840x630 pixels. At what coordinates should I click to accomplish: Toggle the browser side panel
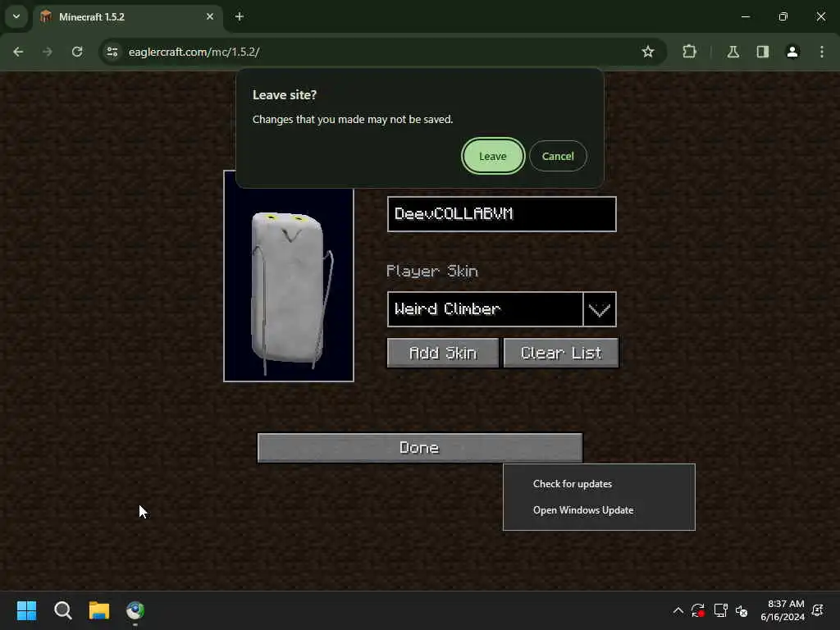click(x=763, y=52)
